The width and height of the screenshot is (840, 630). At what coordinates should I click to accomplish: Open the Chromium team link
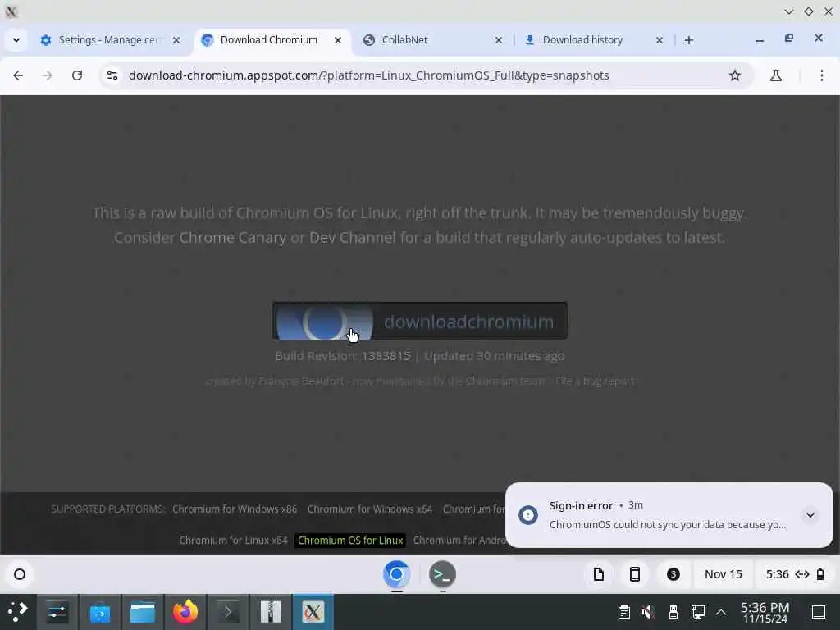[505, 381]
